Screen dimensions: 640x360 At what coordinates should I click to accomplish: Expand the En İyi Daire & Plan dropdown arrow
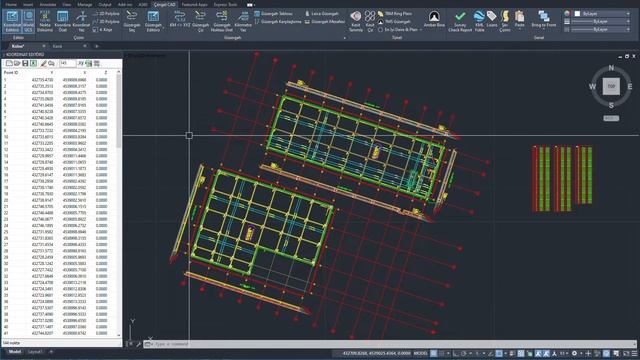(421, 30)
